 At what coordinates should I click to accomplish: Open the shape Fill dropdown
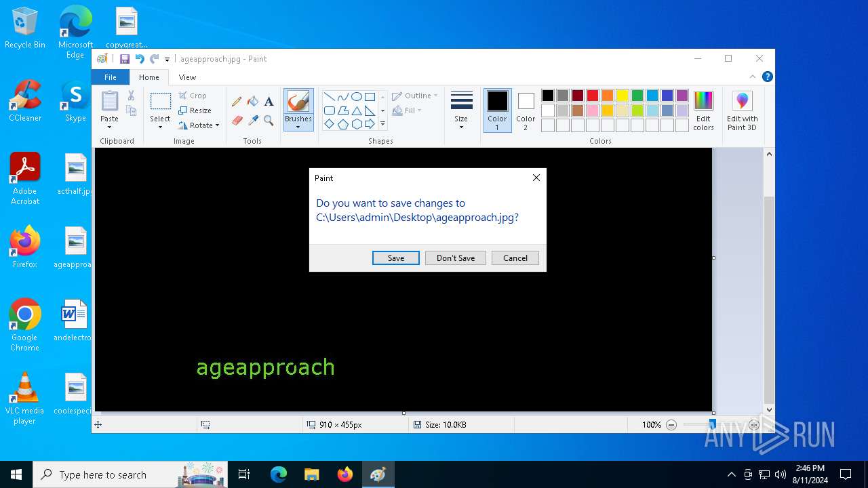click(408, 110)
